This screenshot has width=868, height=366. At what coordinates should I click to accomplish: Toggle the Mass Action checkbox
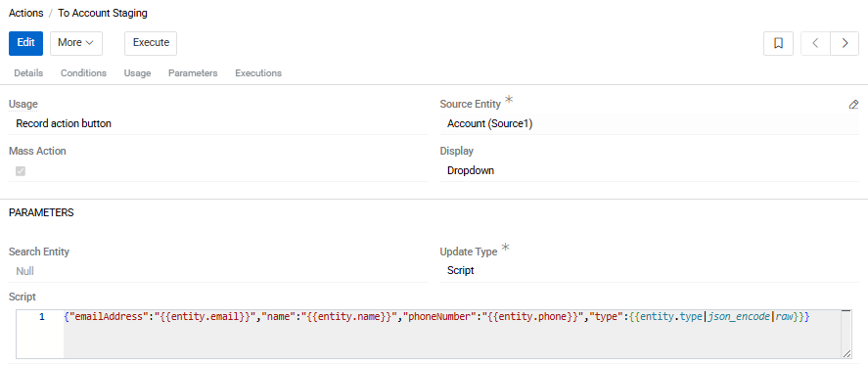coord(21,171)
